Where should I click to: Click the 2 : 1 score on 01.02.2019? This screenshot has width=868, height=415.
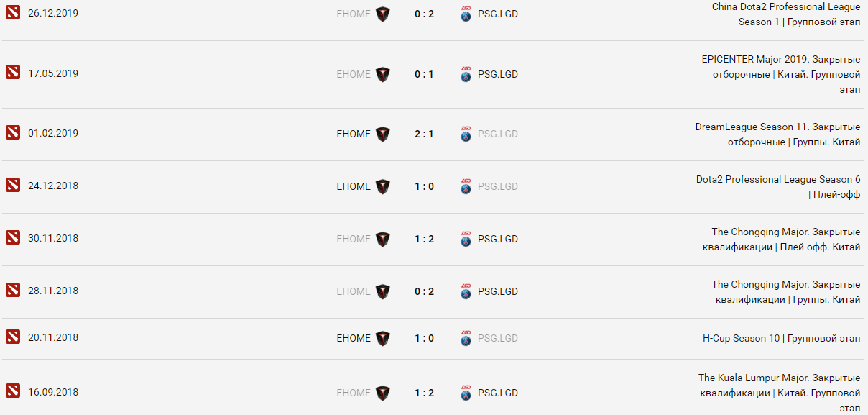[x=424, y=134]
